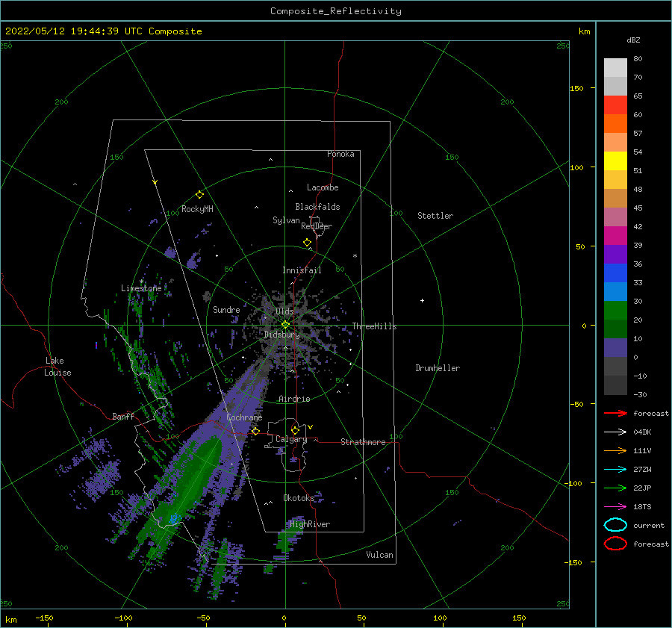Click the blue echo core southwest of Banff
This screenshot has height=628, width=672.
point(174,519)
